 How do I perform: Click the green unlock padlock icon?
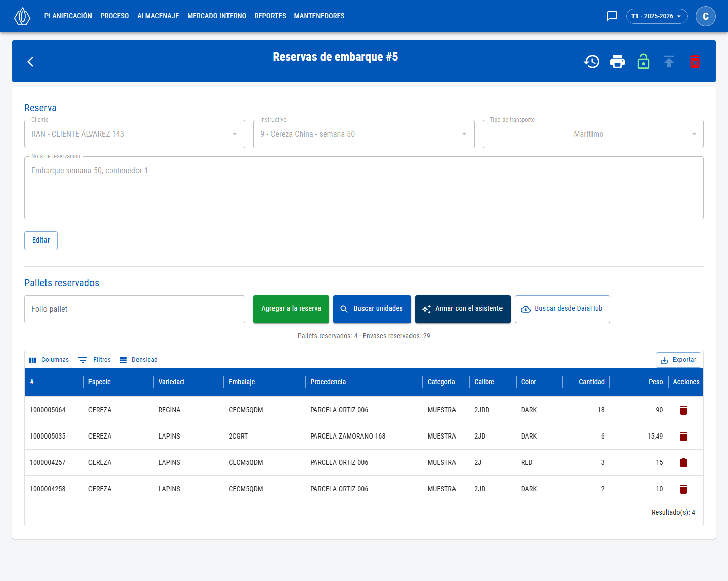pos(643,61)
